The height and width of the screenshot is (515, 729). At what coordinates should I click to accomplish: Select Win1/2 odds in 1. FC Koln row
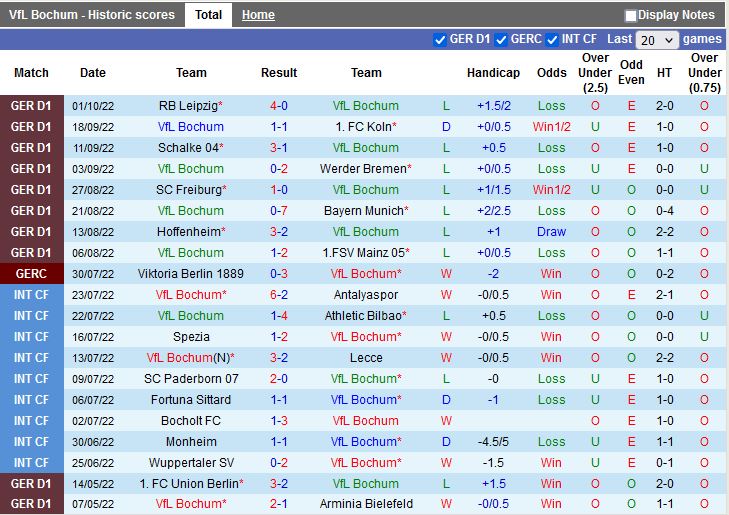click(551, 127)
